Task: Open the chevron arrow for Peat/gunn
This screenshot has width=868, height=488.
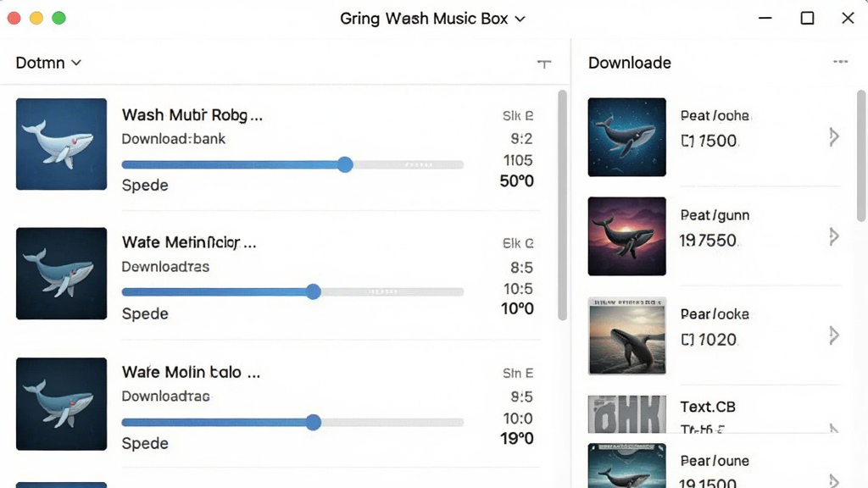Action: point(834,237)
